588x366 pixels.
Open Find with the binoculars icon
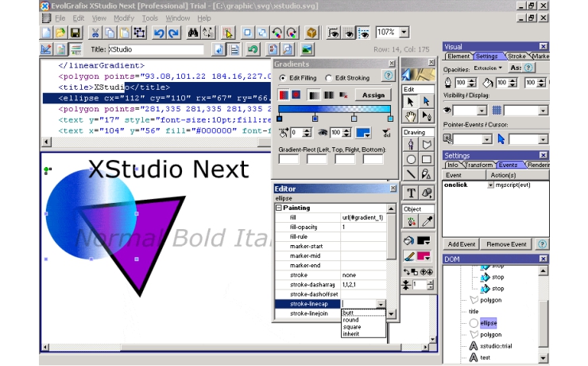pyautogui.click(x=193, y=33)
